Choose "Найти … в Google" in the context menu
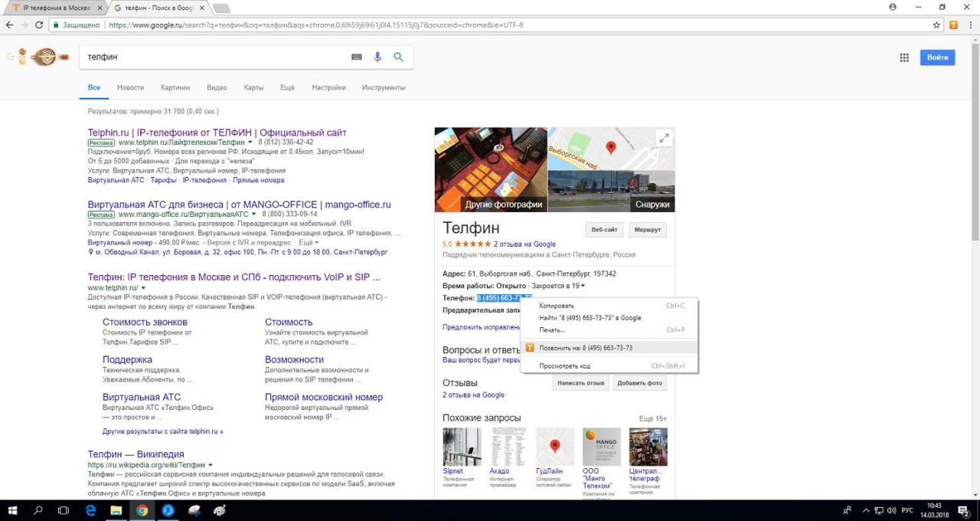This screenshot has width=980, height=521. pyautogui.click(x=609, y=318)
